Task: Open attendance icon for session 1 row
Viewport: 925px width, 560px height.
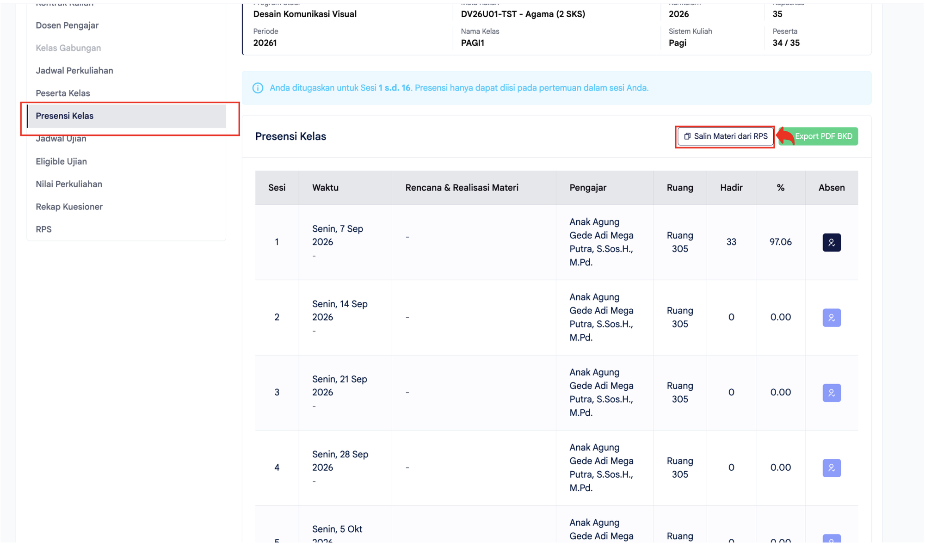Action: click(831, 242)
